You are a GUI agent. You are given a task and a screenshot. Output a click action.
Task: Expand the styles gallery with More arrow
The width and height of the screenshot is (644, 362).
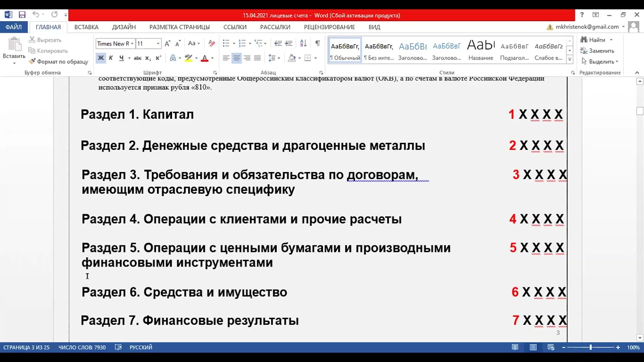(x=570, y=60)
